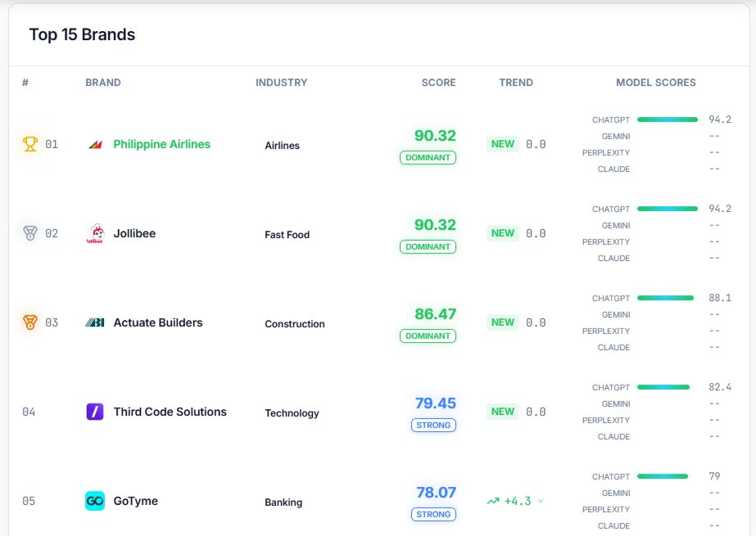This screenshot has width=756, height=536.
Task: Click the DOMINANT badge for Philippine Airlines
Action: (428, 157)
